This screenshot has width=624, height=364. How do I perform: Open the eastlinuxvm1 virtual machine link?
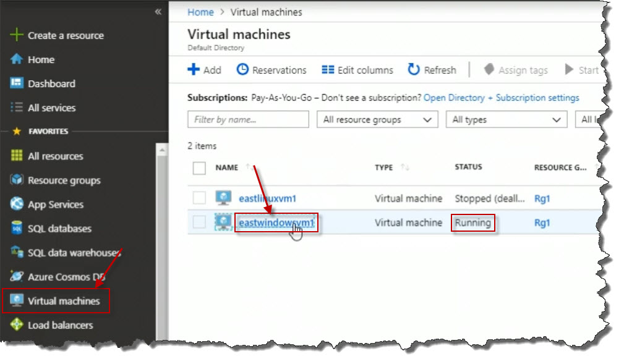pyautogui.click(x=267, y=198)
